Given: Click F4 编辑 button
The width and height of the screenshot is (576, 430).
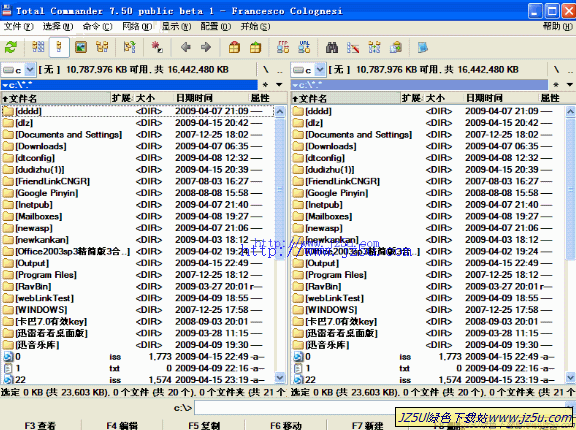Looking at the screenshot, I should coord(122,425).
